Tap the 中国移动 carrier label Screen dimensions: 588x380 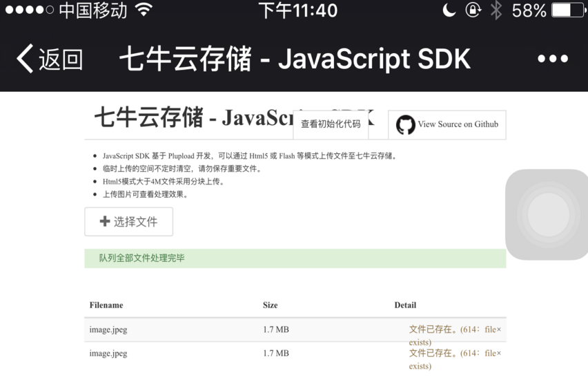coord(93,10)
